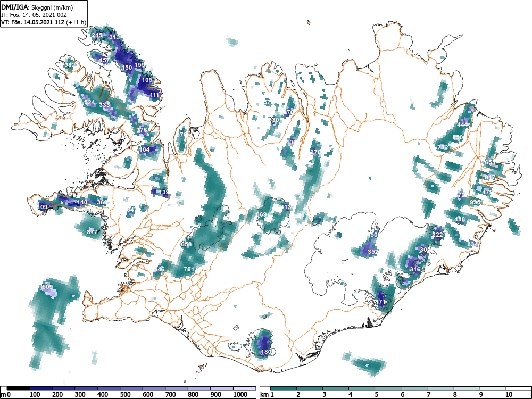Click the 171 visibility value

381,302
